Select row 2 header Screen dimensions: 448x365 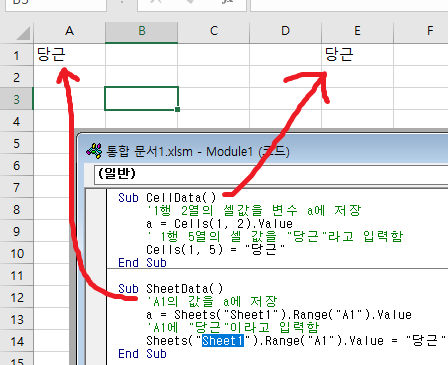click(x=17, y=77)
